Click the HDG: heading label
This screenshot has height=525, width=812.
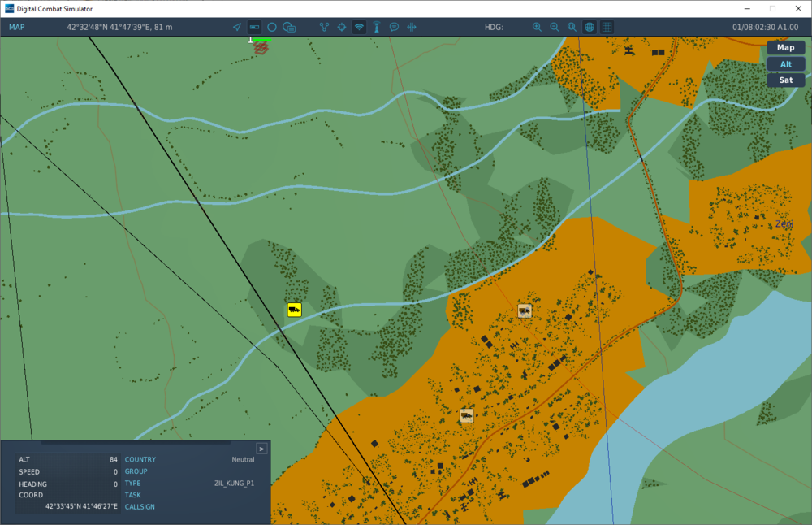pyautogui.click(x=494, y=27)
